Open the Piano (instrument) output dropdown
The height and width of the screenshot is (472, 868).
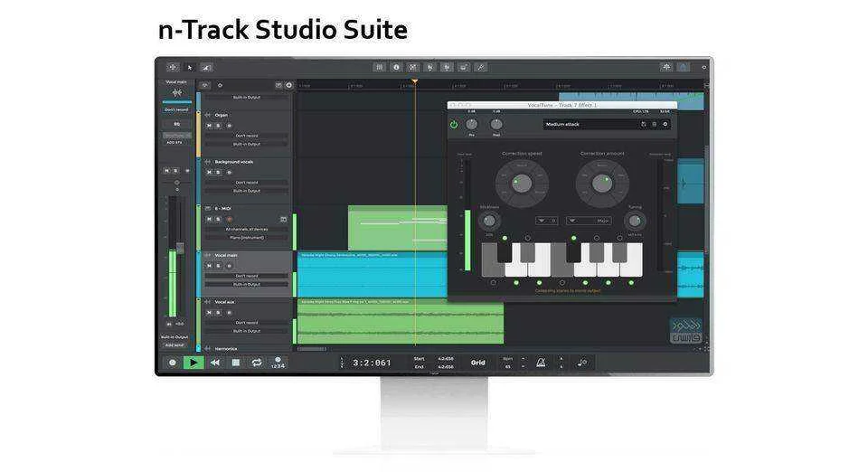coord(247,238)
